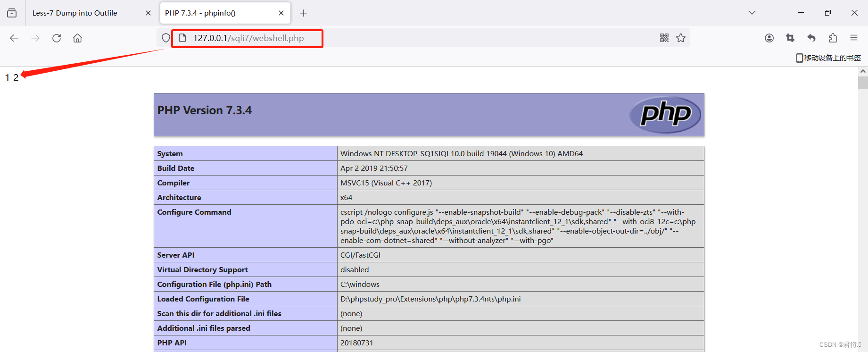Viewport: 868px width, 352px height.
Task: Open the extensions puzzle-piece menu
Action: (x=833, y=38)
